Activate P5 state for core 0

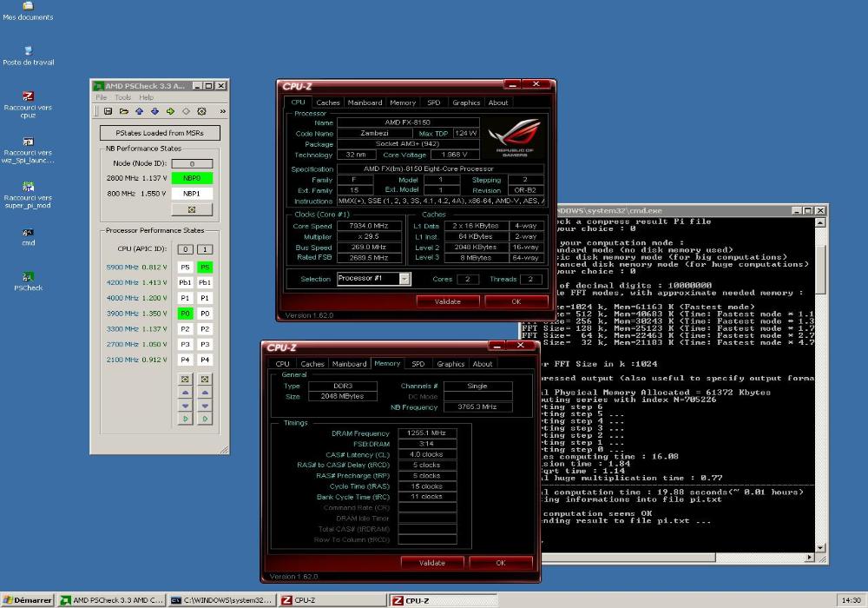[186, 268]
